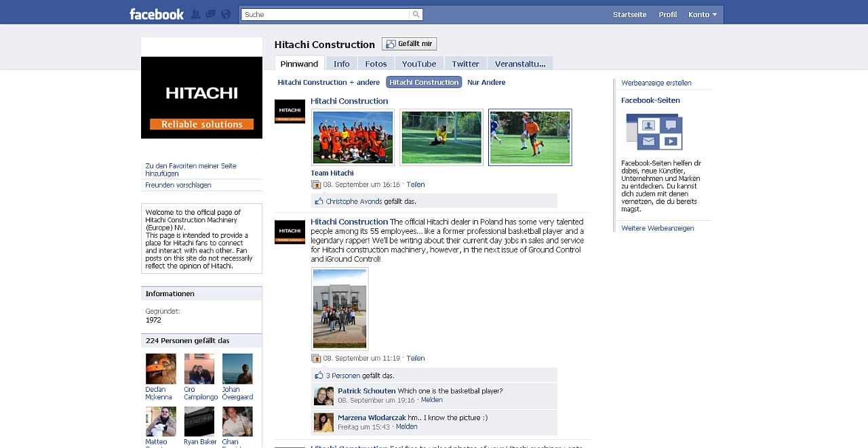Screen dimensions: 868x448
Task: Open the goalkeeper photo thumbnail
Action: [x=441, y=137]
